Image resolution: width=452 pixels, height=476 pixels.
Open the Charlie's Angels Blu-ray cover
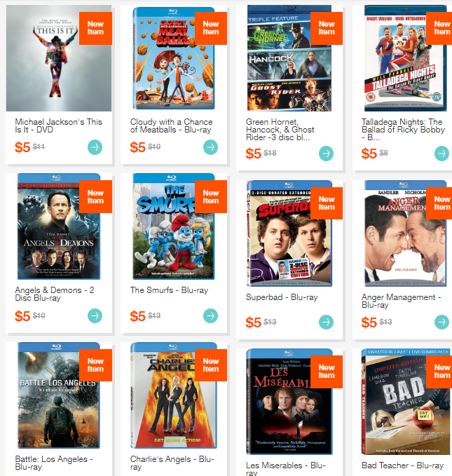[x=174, y=395]
